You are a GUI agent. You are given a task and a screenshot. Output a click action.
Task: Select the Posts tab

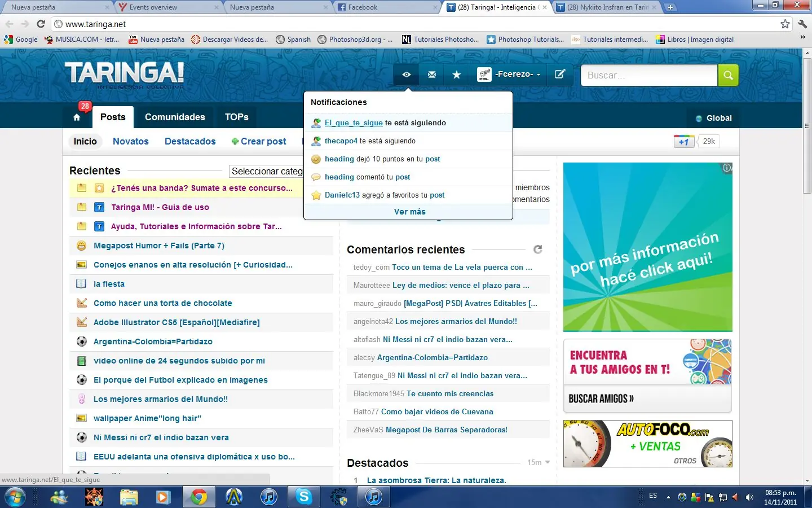click(x=113, y=117)
